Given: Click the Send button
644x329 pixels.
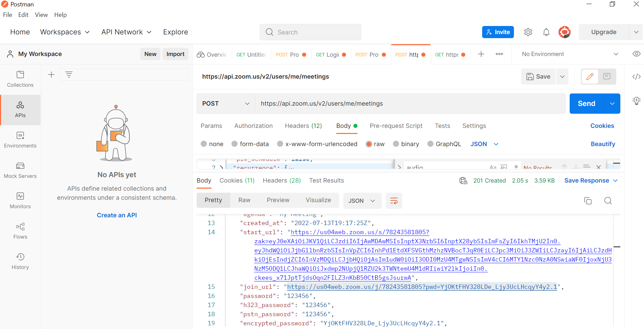Looking at the screenshot, I should pyautogui.click(x=586, y=104).
